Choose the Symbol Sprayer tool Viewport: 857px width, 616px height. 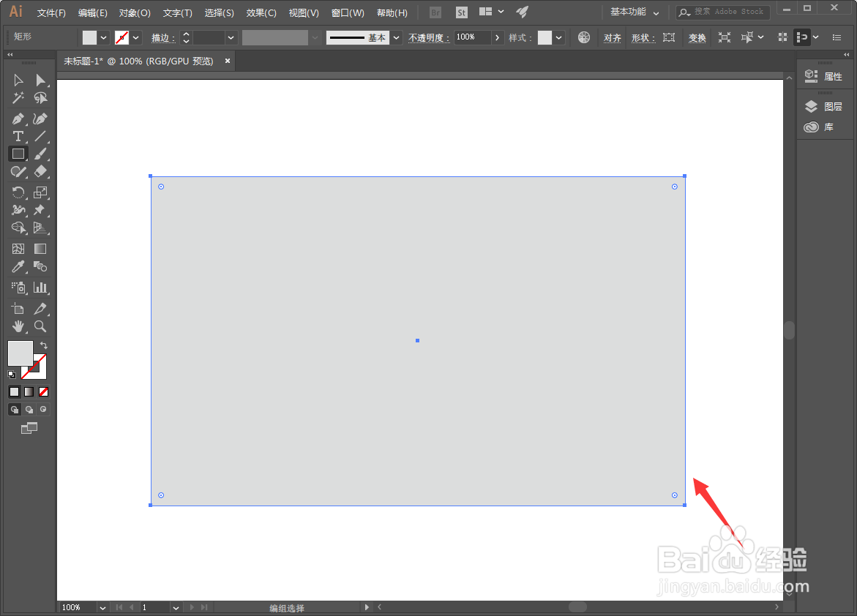click(18, 288)
